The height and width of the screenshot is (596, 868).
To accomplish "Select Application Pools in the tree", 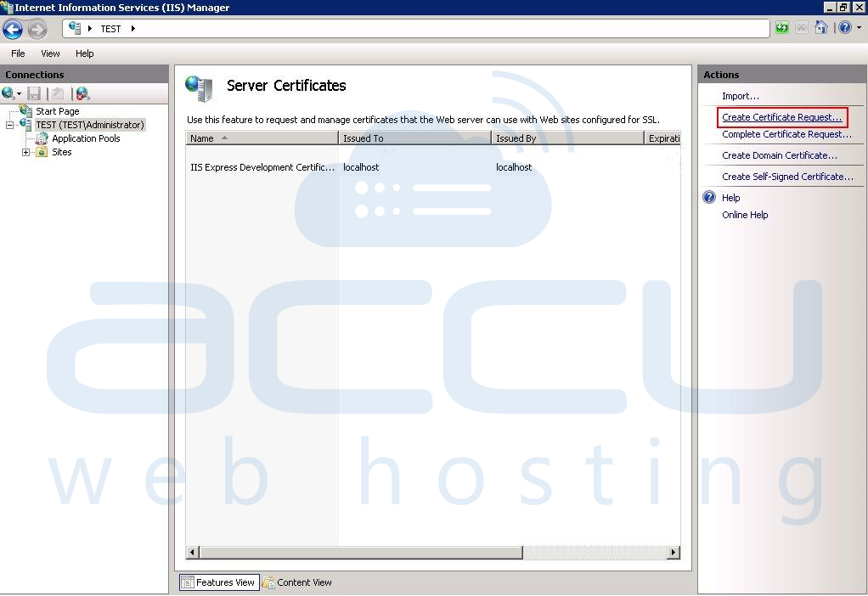I will [86, 138].
